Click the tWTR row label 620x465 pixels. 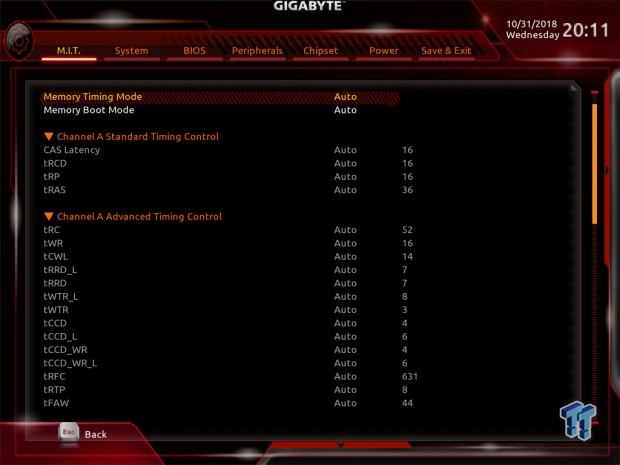click(56, 310)
